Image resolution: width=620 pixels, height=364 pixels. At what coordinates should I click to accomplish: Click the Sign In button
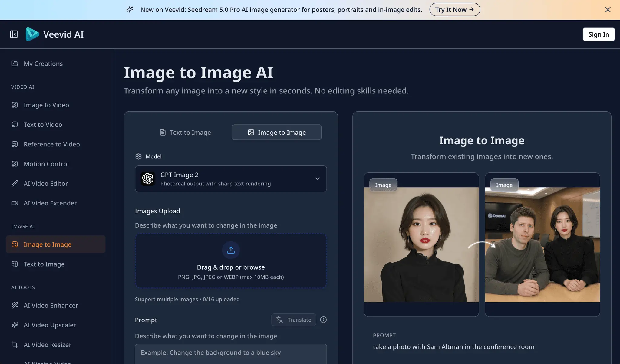(x=599, y=34)
